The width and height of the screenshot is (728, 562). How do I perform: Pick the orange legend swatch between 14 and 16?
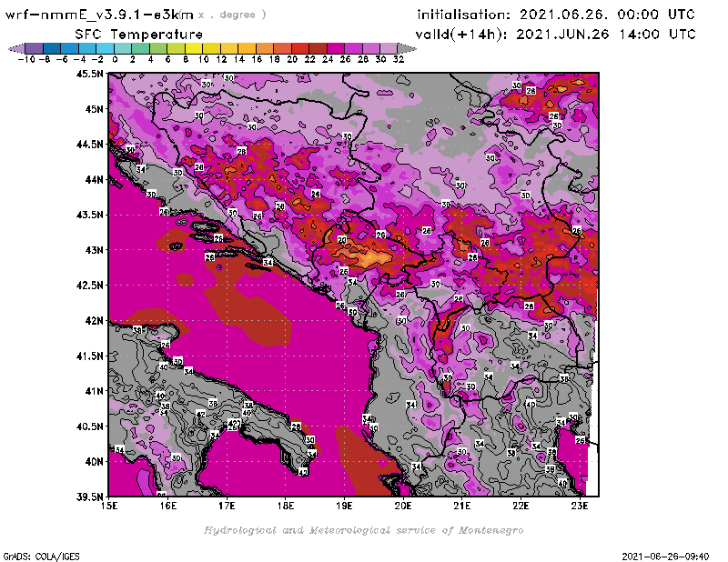point(247,48)
